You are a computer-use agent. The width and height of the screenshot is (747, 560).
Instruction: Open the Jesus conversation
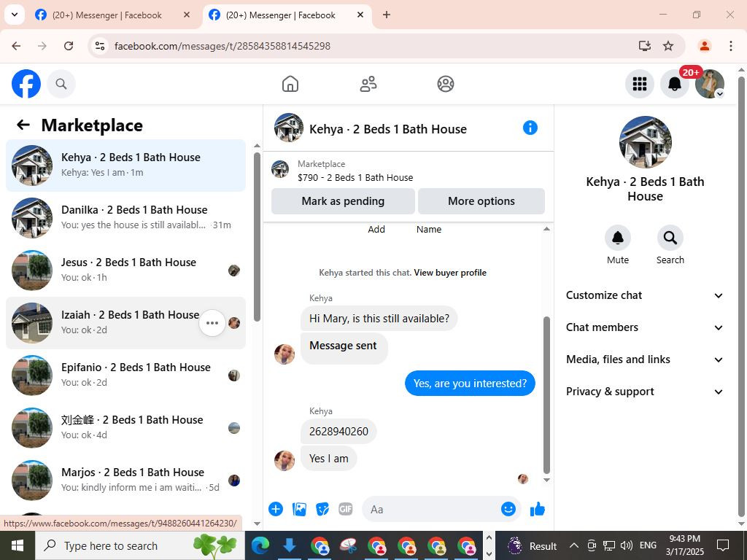(x=125, y=270)
